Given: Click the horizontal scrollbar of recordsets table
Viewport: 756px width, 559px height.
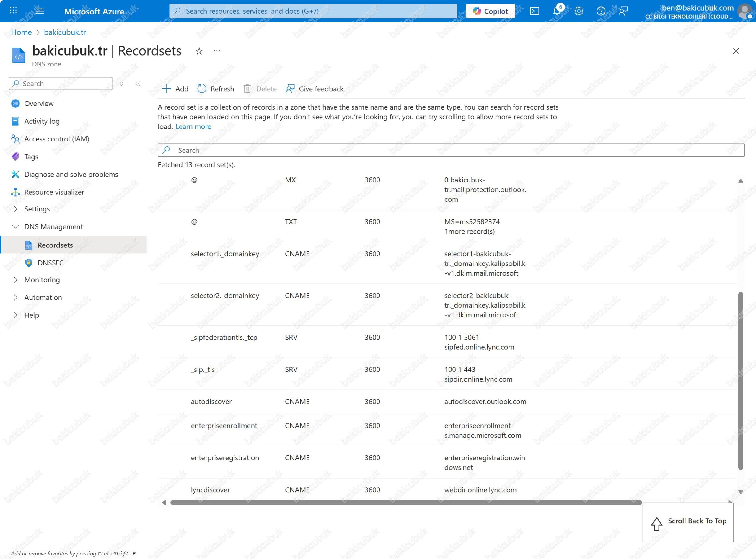Looking at the screenshot, I should [405, 503].
